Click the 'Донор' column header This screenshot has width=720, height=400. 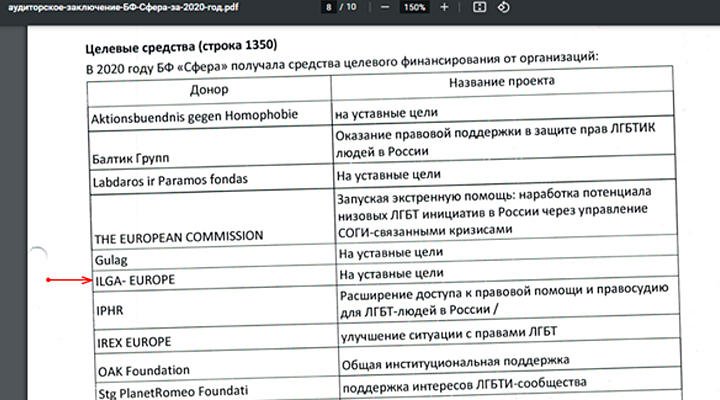pyautogui.click(x=209, y=90)
